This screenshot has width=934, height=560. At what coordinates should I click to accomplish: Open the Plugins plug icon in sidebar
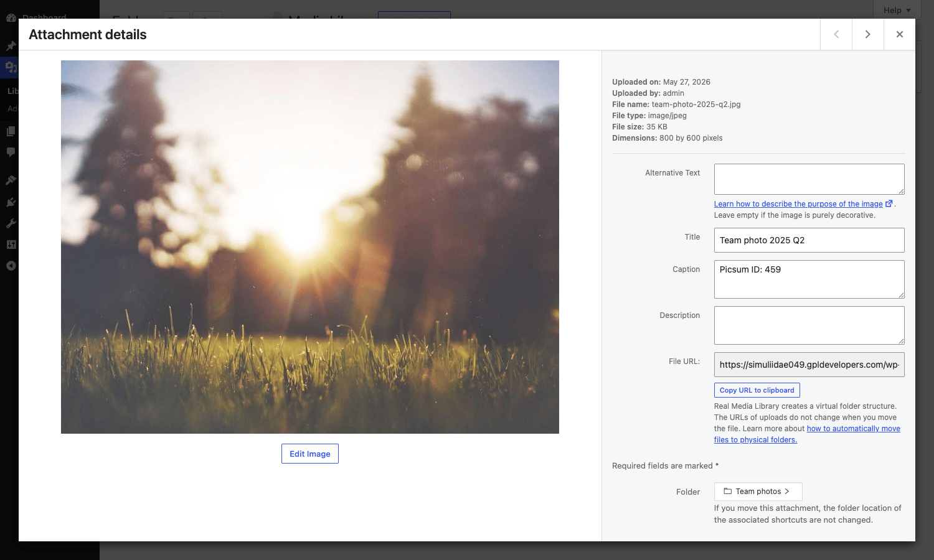(11, 202)
